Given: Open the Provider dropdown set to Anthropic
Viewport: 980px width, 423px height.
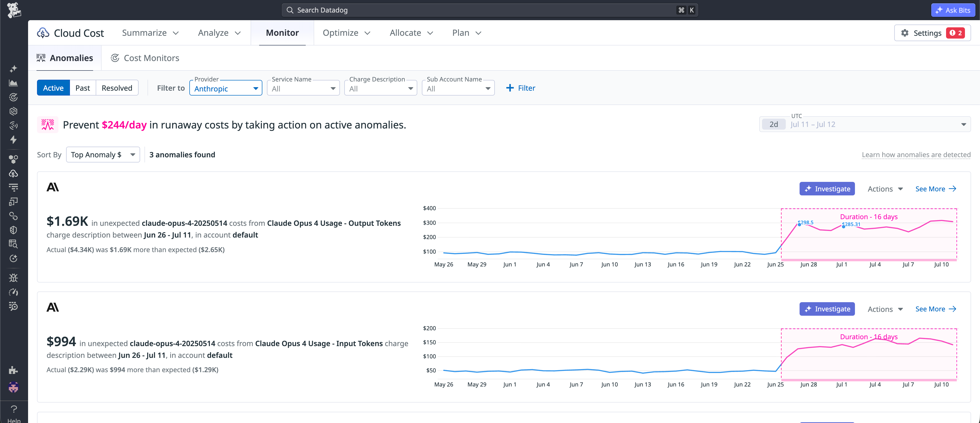Looking at the screenshot, I should pos(226,88).
